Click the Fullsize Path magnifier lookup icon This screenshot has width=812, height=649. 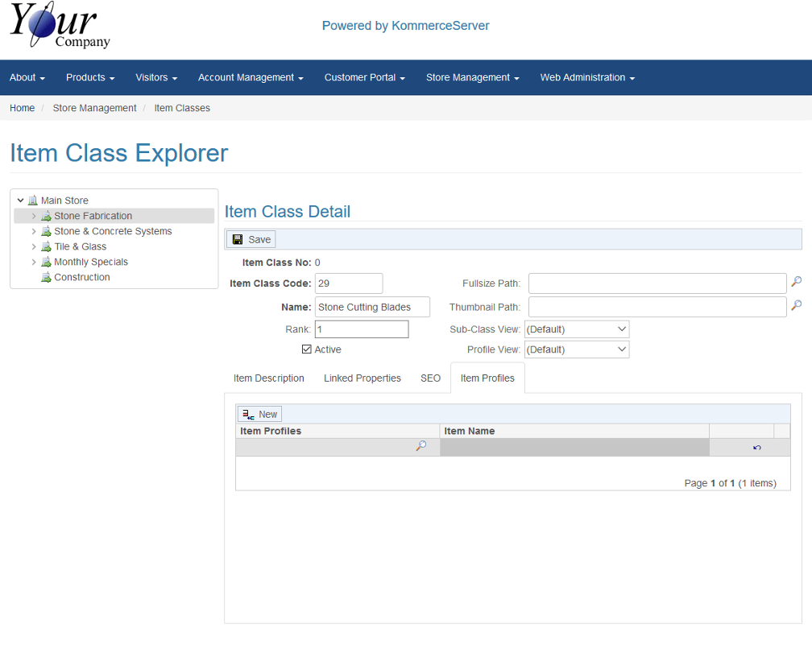pyautogui.click(x=796, y=283)
